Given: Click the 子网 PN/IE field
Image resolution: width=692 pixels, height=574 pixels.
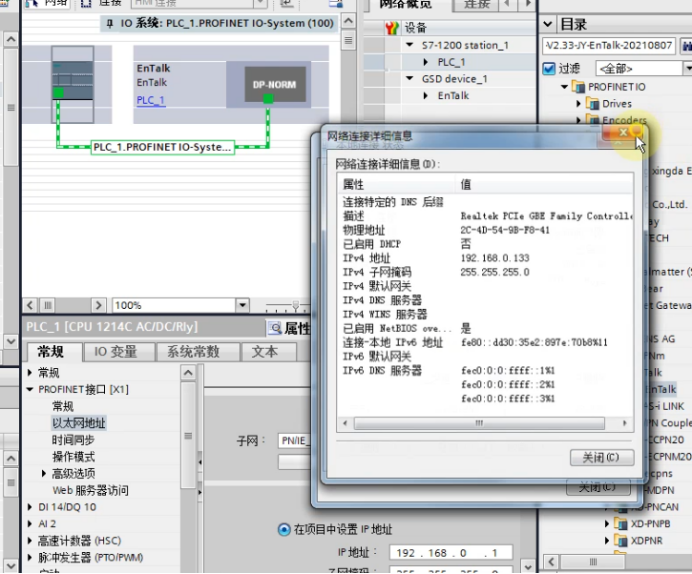Looking at the screenshot, I should [294, 440].
